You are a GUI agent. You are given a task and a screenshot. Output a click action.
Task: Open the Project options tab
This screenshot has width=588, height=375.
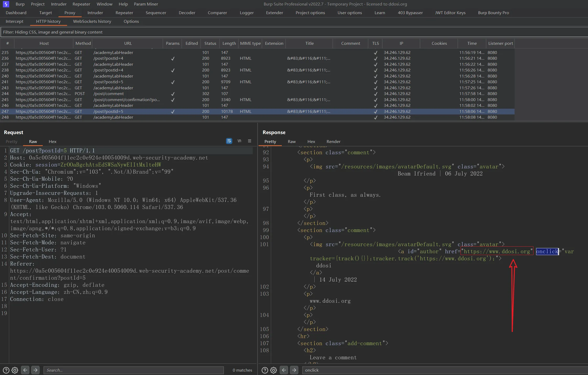pos(310,13)
